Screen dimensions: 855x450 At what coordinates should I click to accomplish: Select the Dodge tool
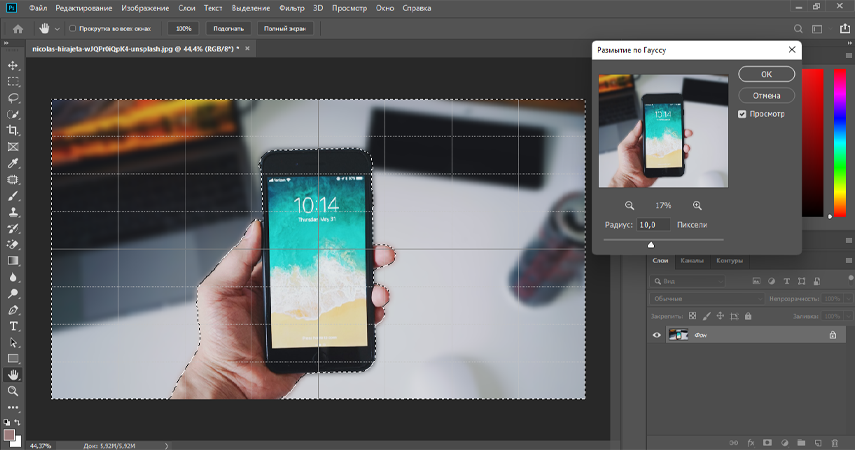pyautogui.click(x=13, y=293)
